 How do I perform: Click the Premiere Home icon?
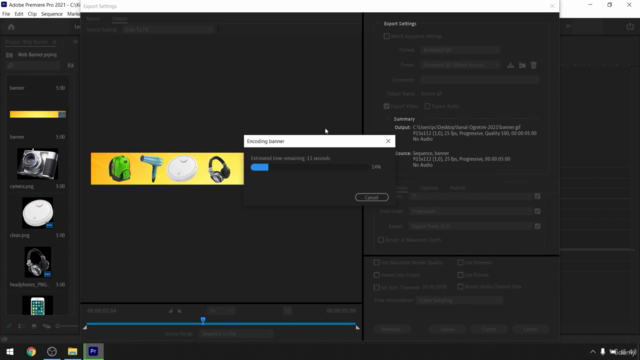point(11,27)
